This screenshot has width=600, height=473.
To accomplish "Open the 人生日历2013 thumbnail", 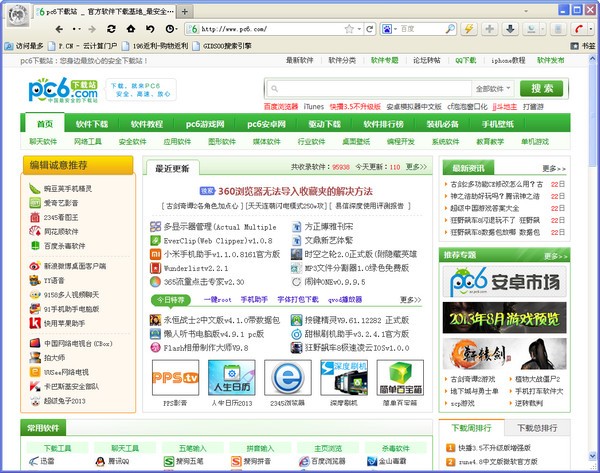I will (x=232, y=377).
